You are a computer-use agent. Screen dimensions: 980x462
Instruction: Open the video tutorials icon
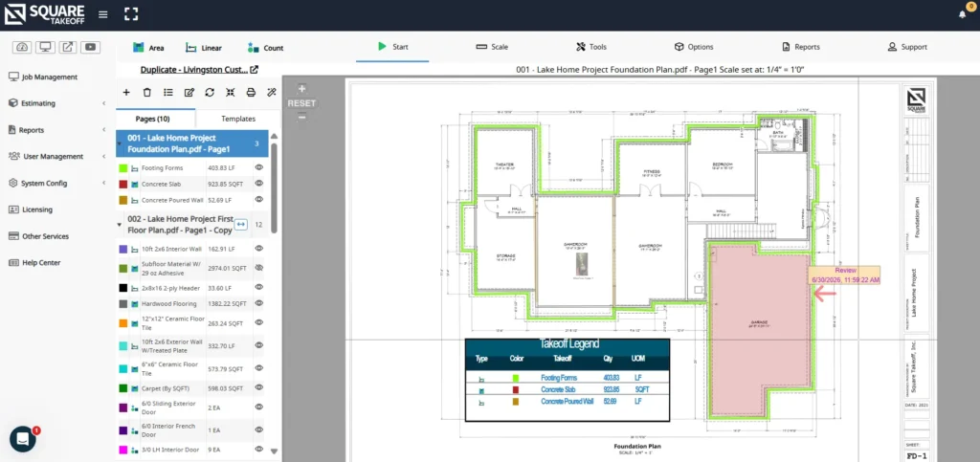pyautogui.click(x=91, y=47)
